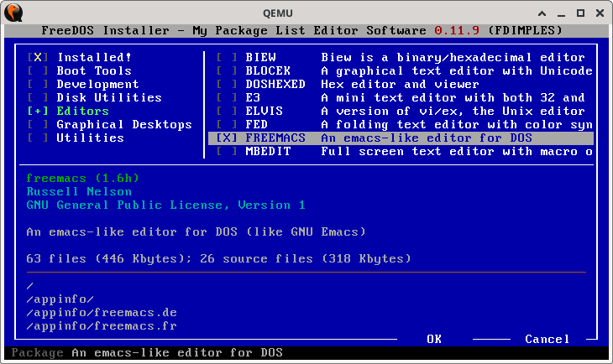Image resolution: width=613 pixels, height=364 pixels.
Task: Select the E3 package name
Action: point(253,97)
